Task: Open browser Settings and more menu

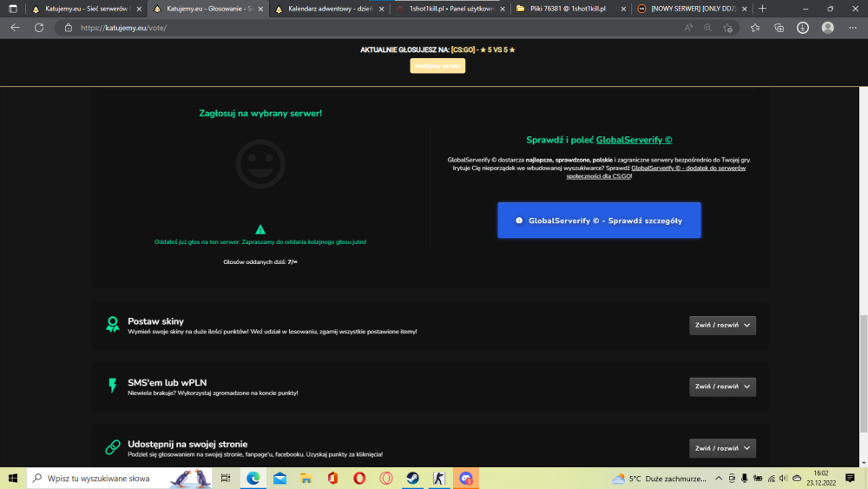Action: click(852, 28)
